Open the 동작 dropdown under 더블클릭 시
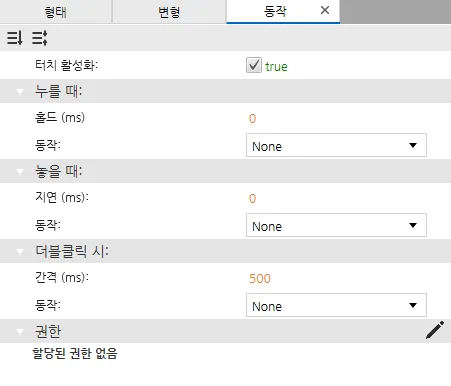451x386 pixels. (336, 305)
